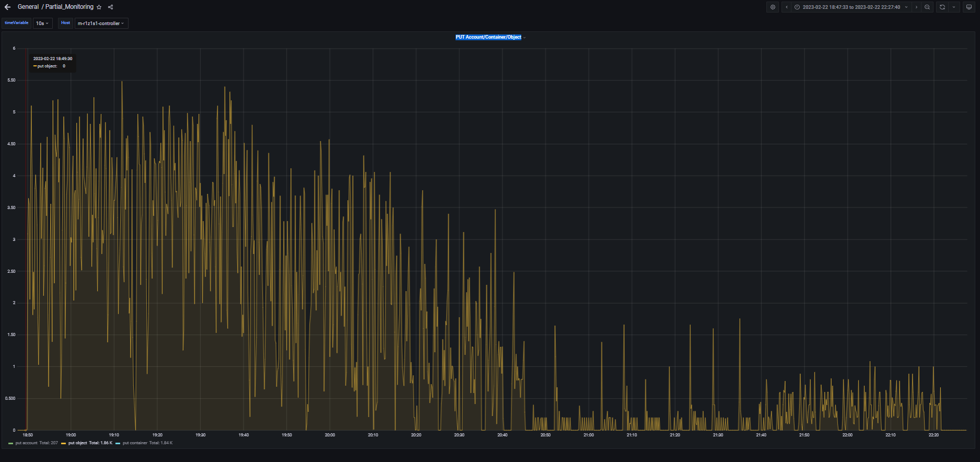Click the yellow put object color swatch
Screen dimensions: 980x462
click(x=64, y=443)
